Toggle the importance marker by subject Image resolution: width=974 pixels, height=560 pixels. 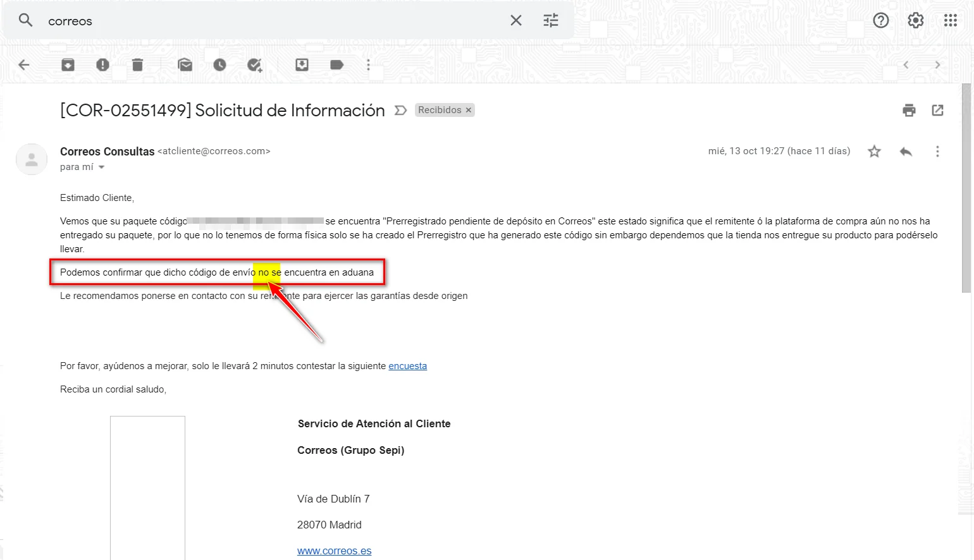[400, 111]
